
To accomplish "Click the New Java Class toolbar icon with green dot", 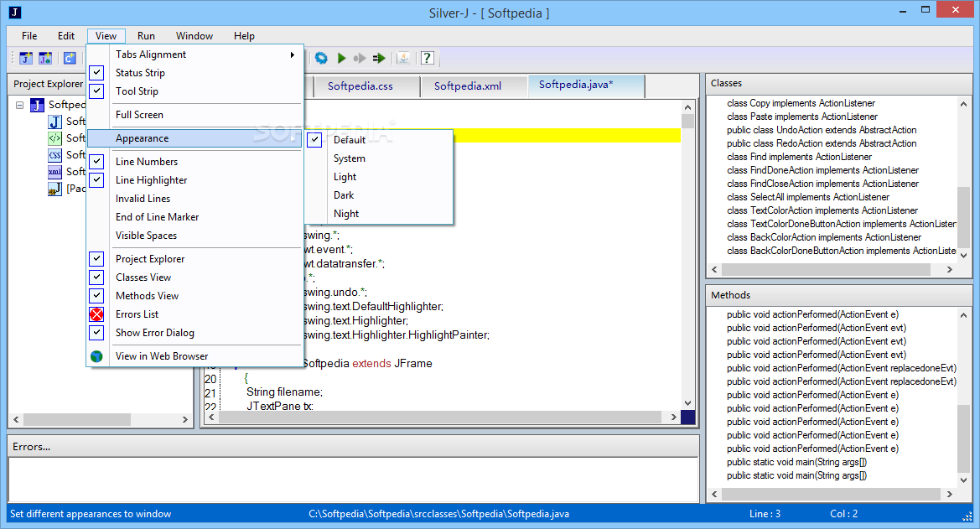I will point(45,58).
